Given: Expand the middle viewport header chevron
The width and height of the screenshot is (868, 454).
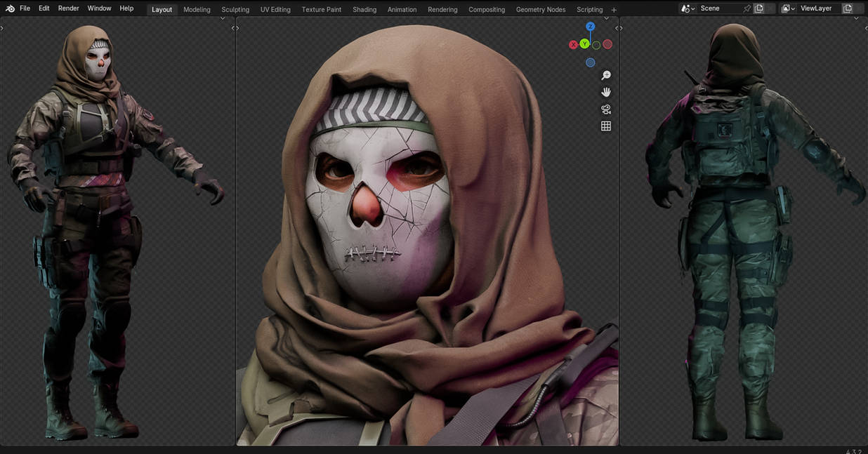Looking at the screenshot, I should [x=606, y=19].
